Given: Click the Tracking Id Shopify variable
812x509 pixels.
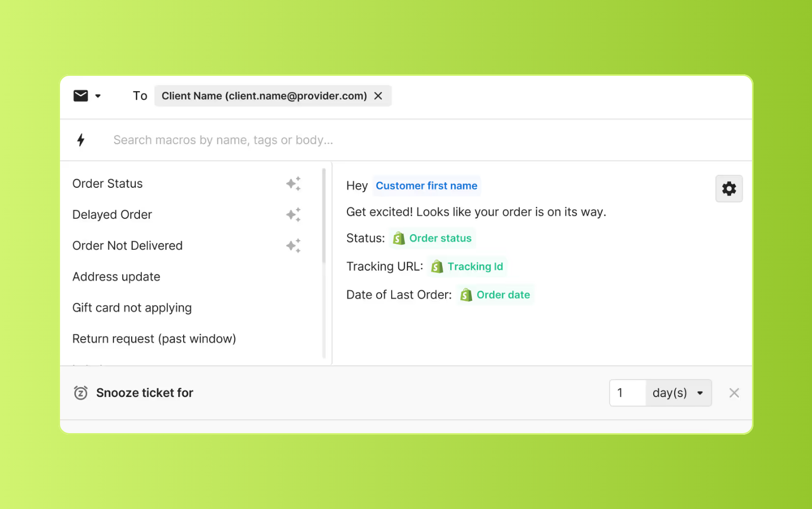Looking at the screenshot, I should pos(468,266).
